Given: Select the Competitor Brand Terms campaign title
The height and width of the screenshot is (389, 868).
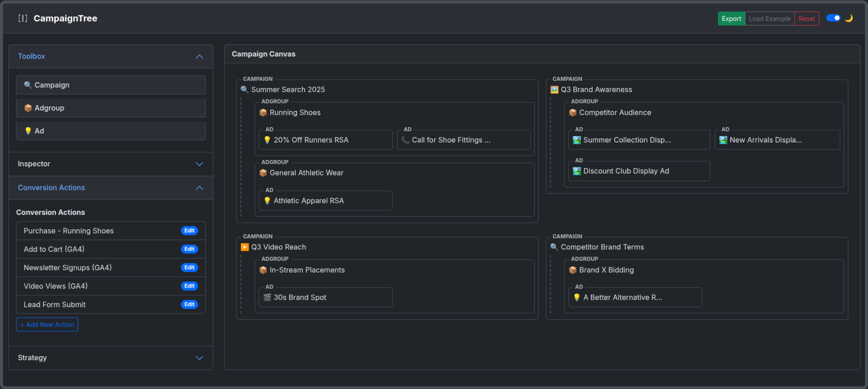Looking at the screenshot, I should click(602, 247).
